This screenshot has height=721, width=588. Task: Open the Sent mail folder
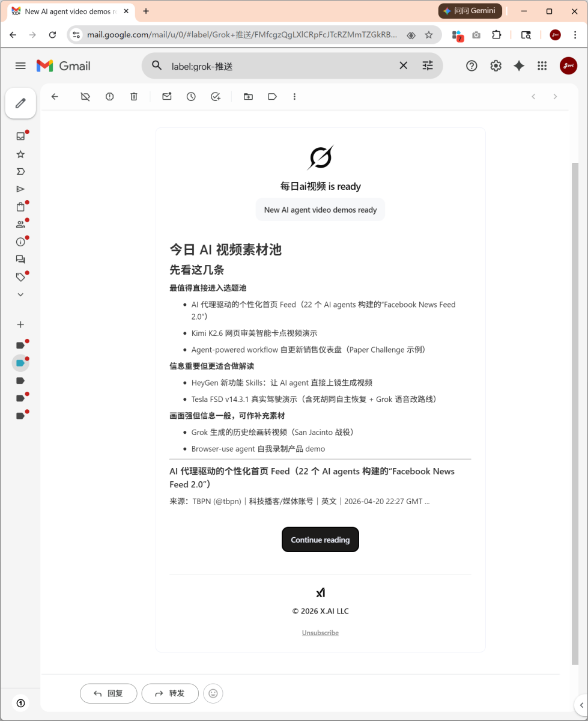pos(20,189)
